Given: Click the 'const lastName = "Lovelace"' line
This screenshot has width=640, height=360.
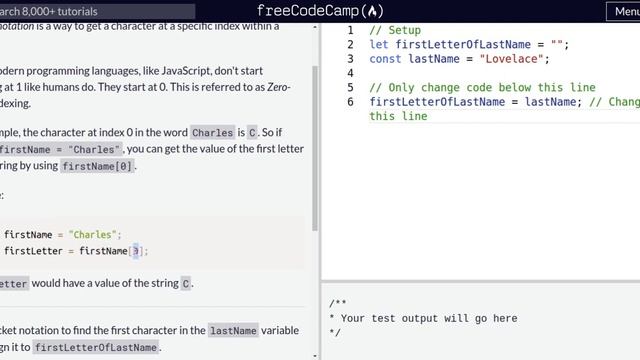Looking at the screenshot, I should (460, 59).
